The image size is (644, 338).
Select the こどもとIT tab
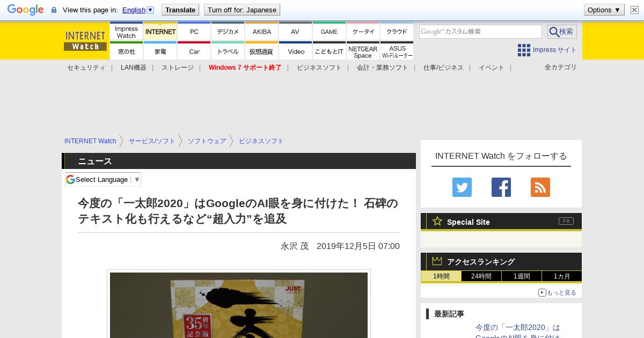[x=329, y=51]
